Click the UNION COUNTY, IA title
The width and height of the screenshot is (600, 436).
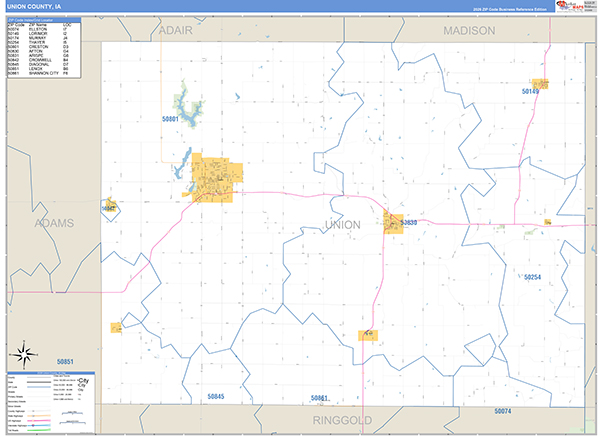(x=34, y=7)
